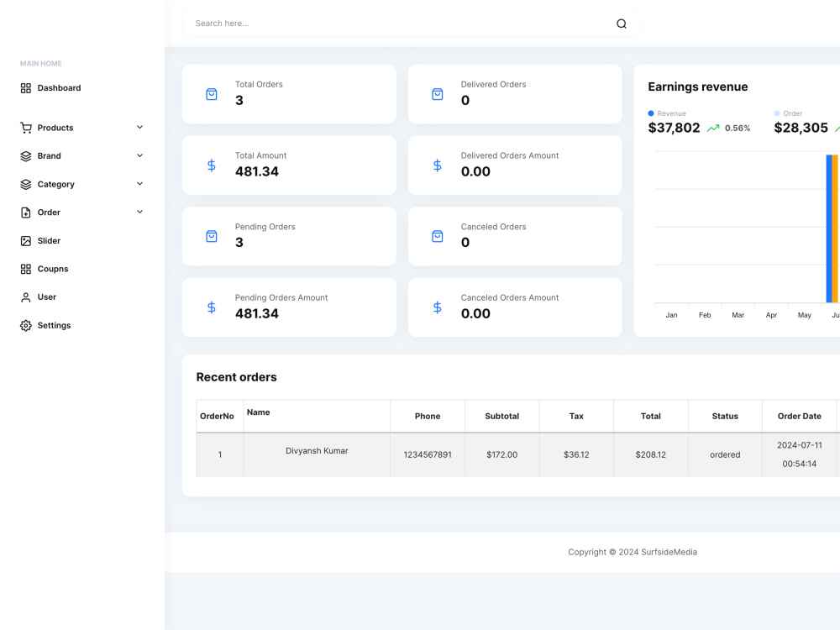The height and width of the screenshot is (630, 840).
Task: Click the $36.12 tax cell
Action: click(576, 454)
